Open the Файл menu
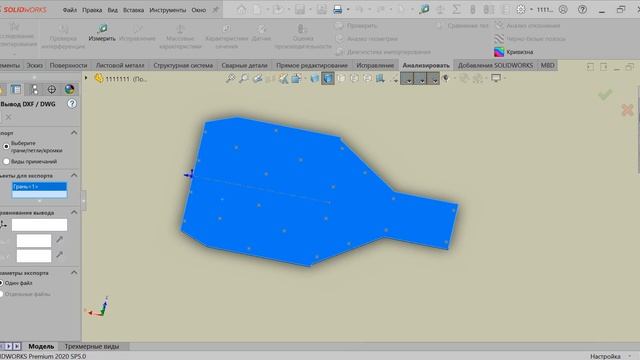Image resolution: width=640 pixels, height=360 pixels. (70, 10)
